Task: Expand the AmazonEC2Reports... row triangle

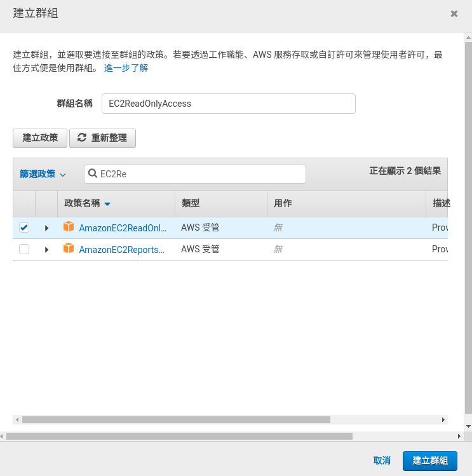Action: pyautogui.click(x=46, y=250)
